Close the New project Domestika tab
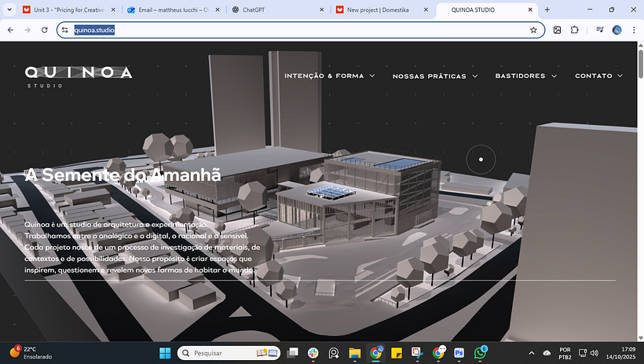 tap(426, 9)
